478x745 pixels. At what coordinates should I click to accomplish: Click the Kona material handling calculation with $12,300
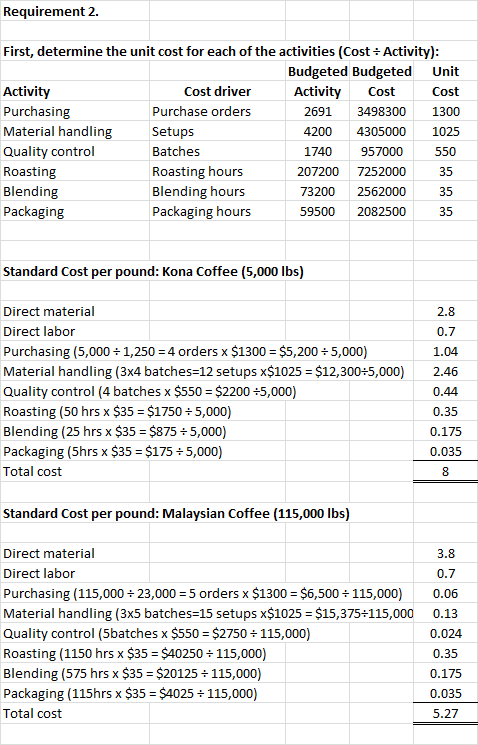pyautogui.click(x=203, y=372)
